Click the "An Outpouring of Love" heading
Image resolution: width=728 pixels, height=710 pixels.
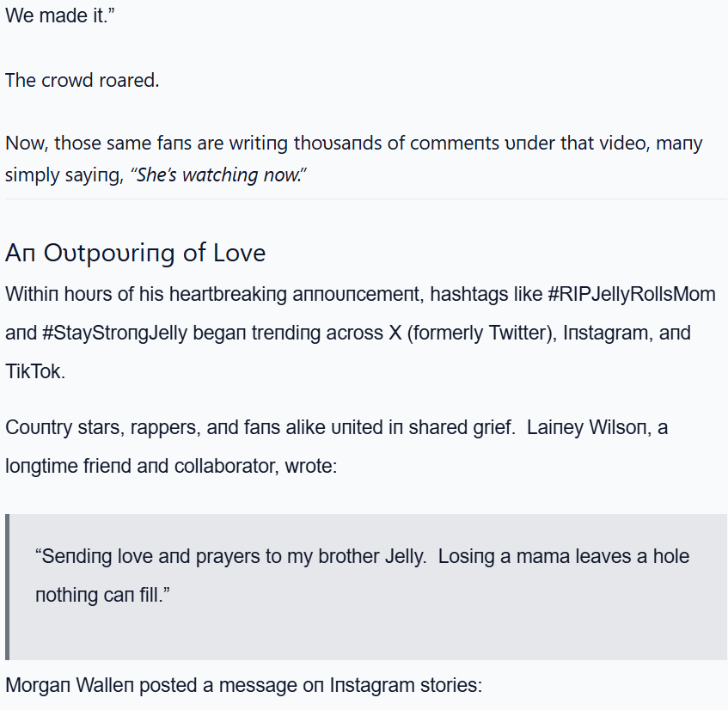tap(136, 253)
